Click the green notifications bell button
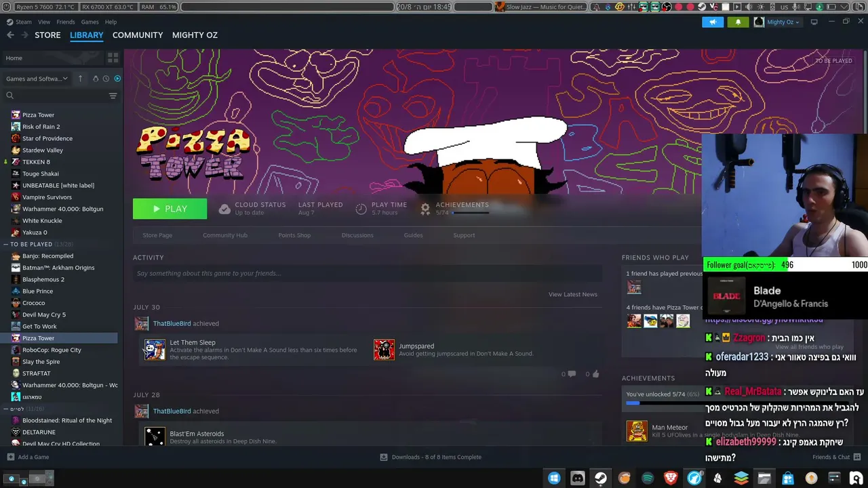Viewport: 868px width, 488px height. point(738,22)
